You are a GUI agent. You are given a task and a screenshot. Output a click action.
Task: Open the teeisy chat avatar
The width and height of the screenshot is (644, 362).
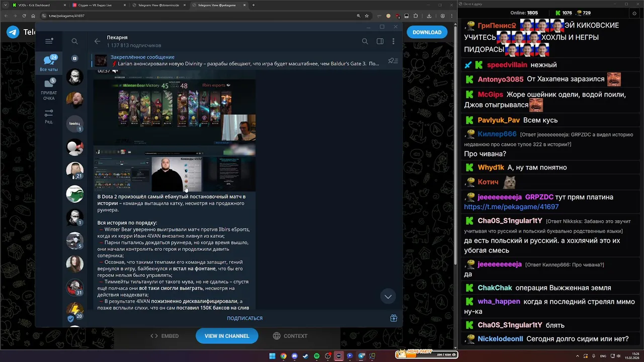(75, 124)
